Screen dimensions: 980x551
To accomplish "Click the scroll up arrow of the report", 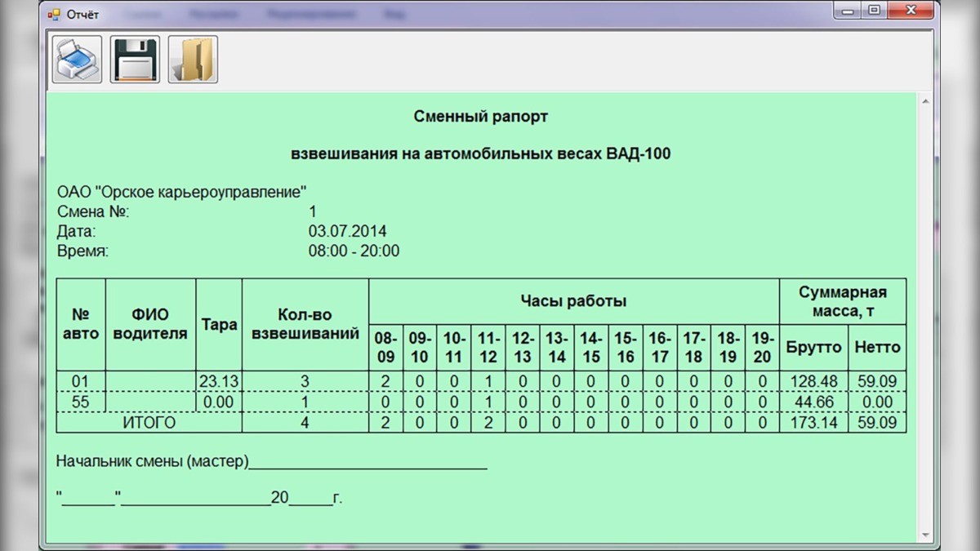I will pos(925,102).
